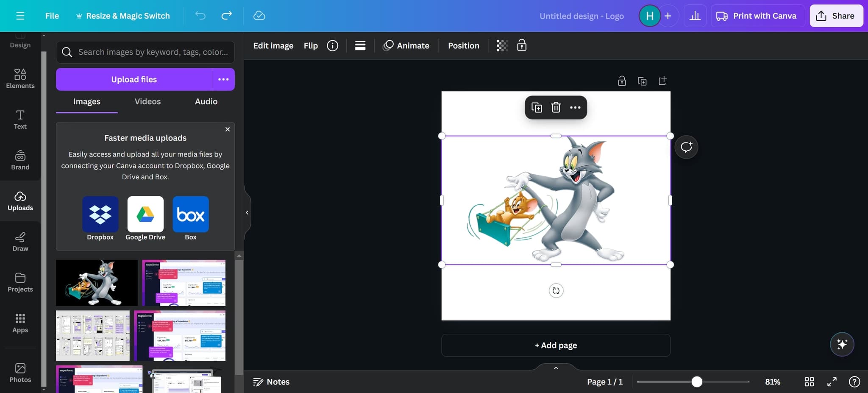Open the File menu
Viewport: 868px width, 393px height.
(x=52, y=16)
